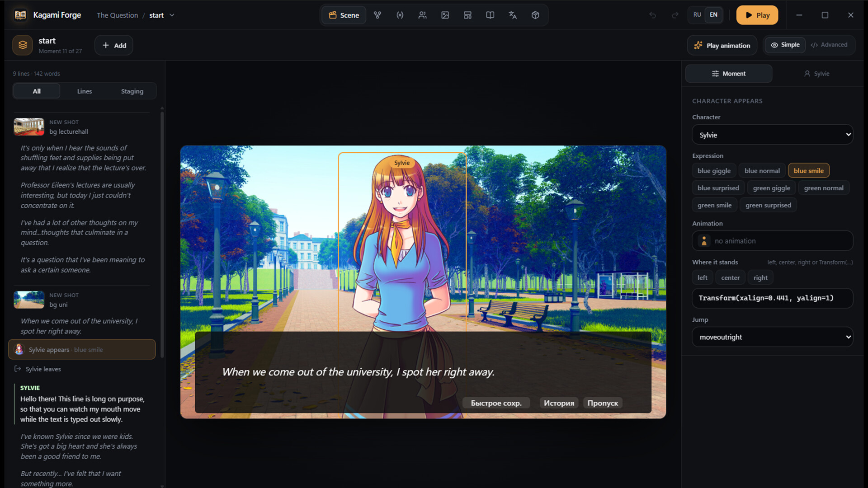
Task: Open the Moment inspector tab
Action: pyautogui.click(x=729, y=73)
